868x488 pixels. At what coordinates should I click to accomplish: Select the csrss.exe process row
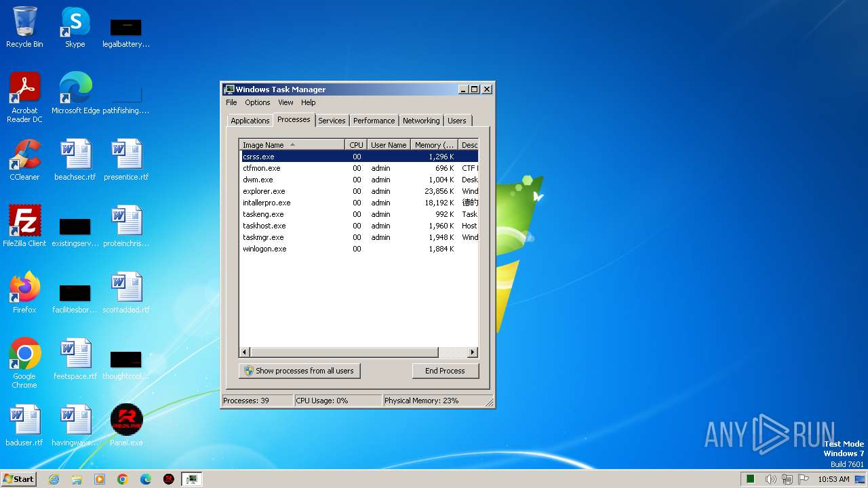point(359,157)
